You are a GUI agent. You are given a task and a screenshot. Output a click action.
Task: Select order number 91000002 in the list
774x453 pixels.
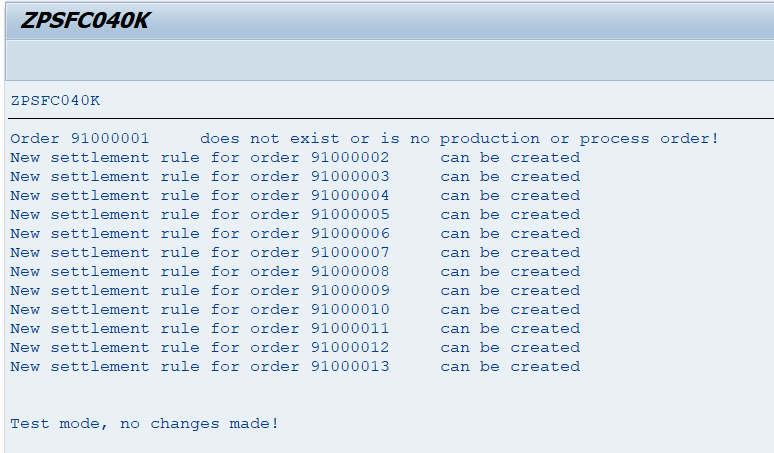[x=350, y=157]
